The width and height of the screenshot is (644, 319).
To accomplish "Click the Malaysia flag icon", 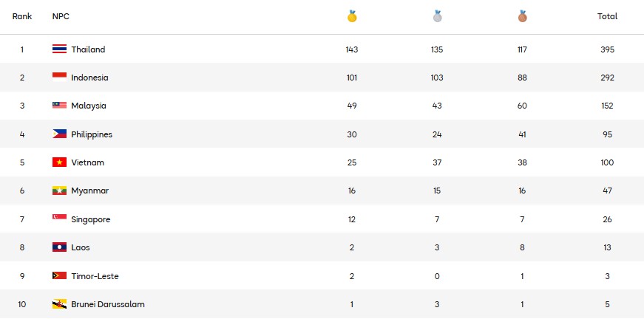I will point(59,106).
